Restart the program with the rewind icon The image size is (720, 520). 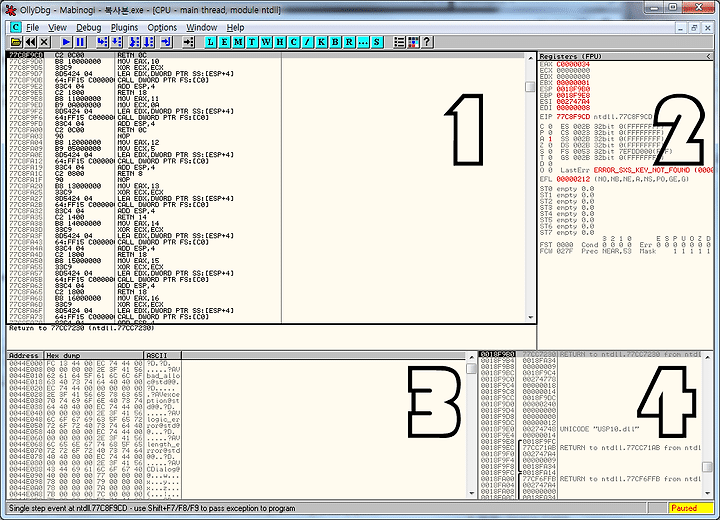click(30, 42)
